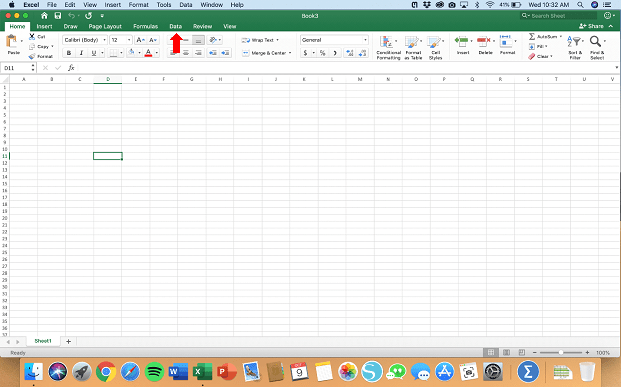Image resolution: width=621 pixels, height=388 pixels.
Task: Expand the Clear dropdown arrow
Action: pyautogui.click(x=551, y=56)
